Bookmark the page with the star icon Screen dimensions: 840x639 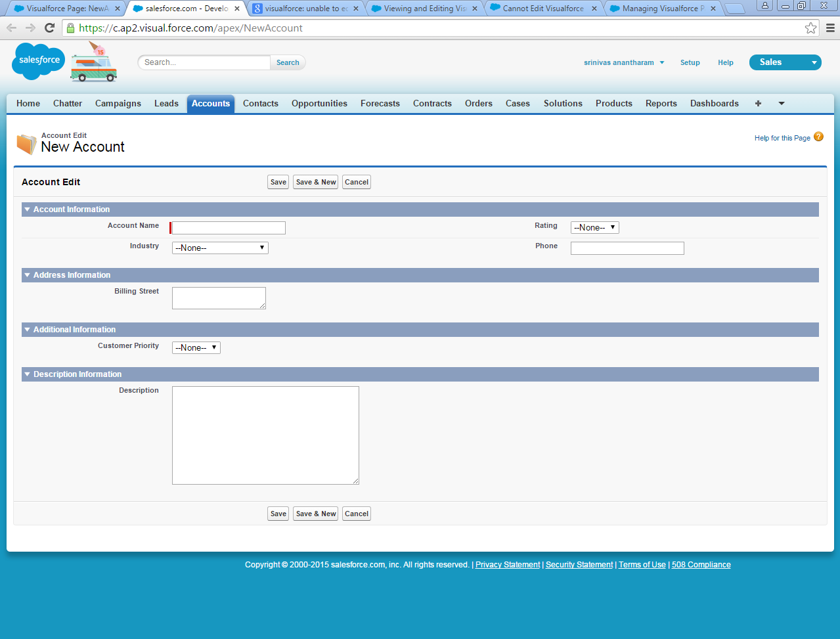(x=811, y=28)
